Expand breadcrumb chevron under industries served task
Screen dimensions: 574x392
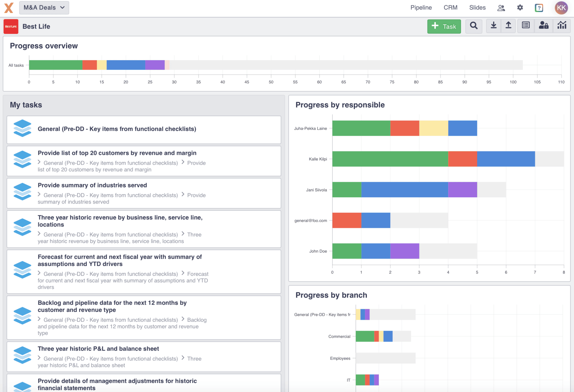click(x=39, y=194)
